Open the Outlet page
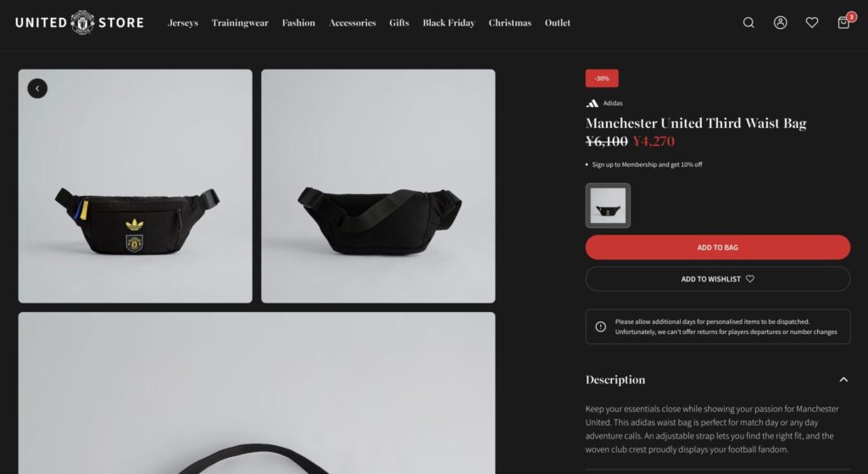The image size is (868, 474). [558, 23]
